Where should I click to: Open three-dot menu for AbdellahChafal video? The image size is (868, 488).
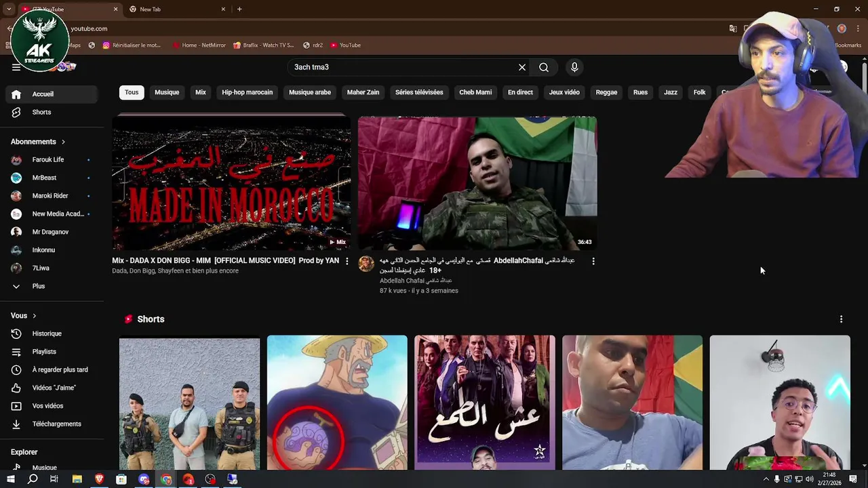(x=593, y=261)
